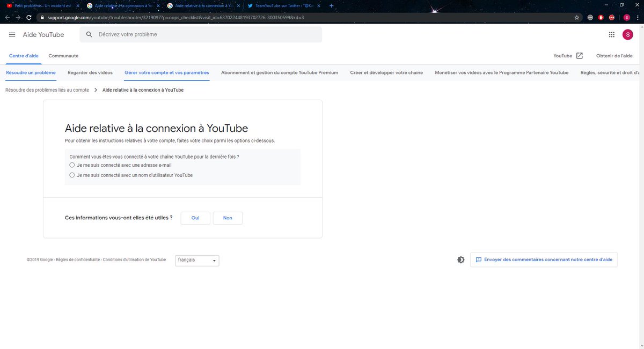Click the Chrome profile avatar in toolbar
Screen dimensions: 644x349
coord(626,17)
